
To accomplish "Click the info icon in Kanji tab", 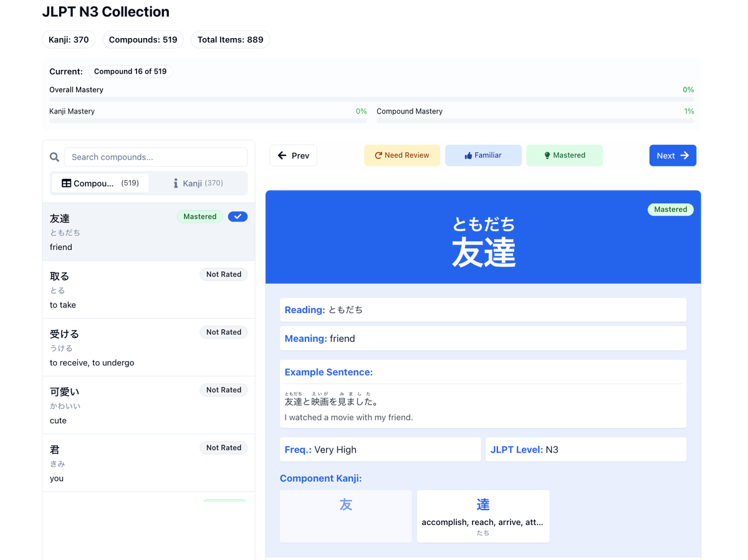I will pyautogui.click(x=176, y=183).
